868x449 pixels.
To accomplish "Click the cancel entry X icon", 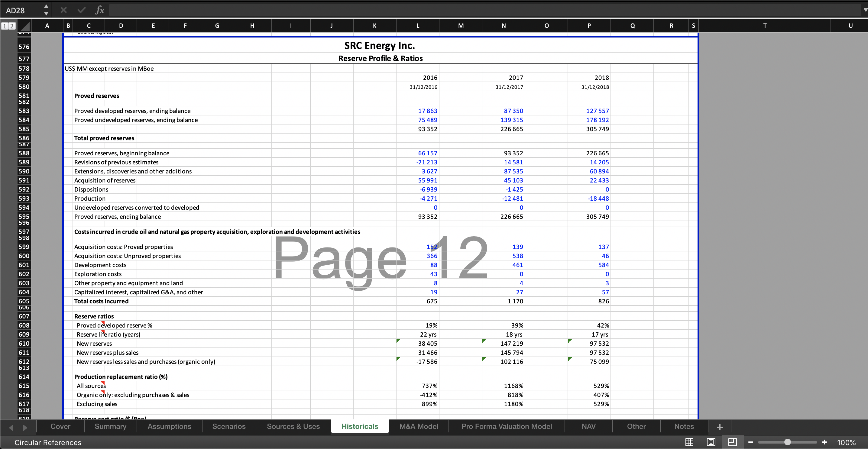I will pyautogui.click(x=64, y=10).
